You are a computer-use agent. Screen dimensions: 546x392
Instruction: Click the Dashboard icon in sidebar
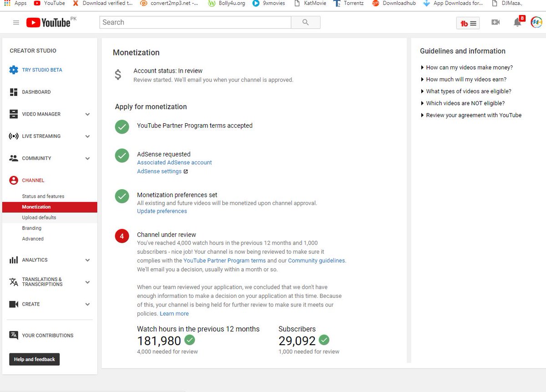pos(14,92)
